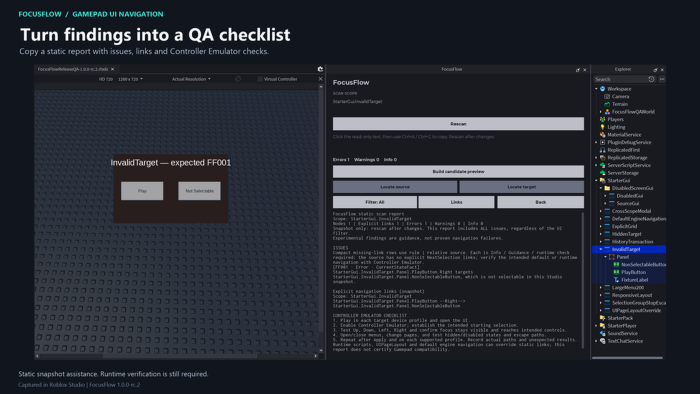Open the Actual Resolution dropdown

191,79
